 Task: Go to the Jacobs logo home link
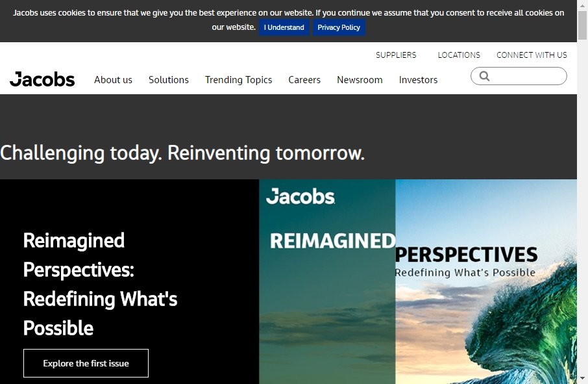[x=42, y=79]
